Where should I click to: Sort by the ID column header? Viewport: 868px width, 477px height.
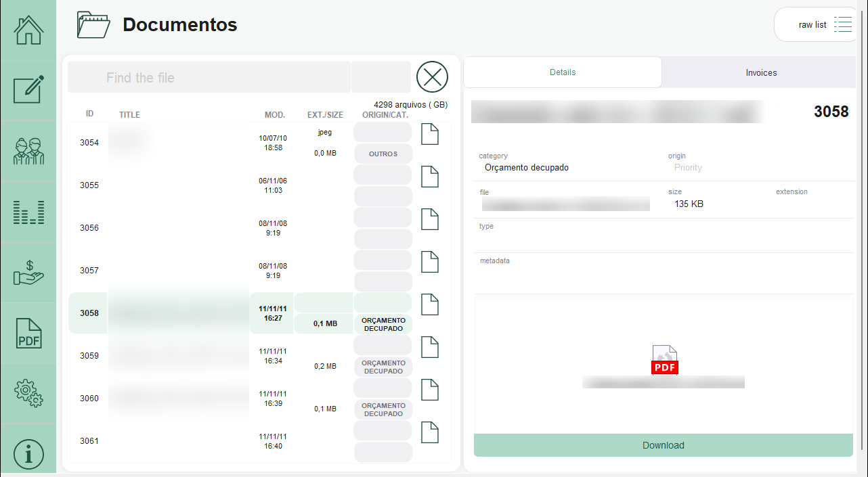[x=89, y=114]
